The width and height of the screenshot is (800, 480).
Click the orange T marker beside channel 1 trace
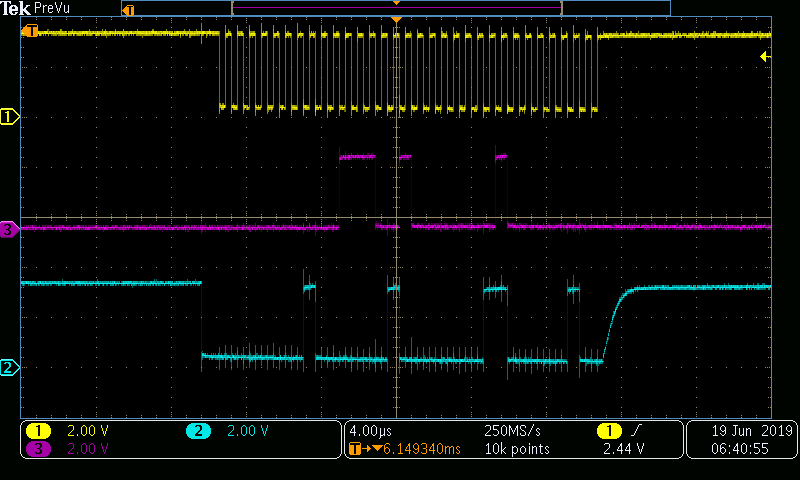click(30, 31)
